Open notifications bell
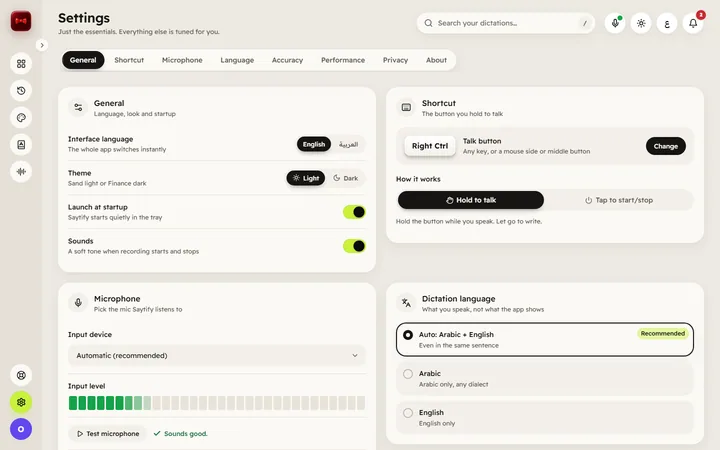This screenshot has width=720, height=450. click(x=693, y=23)
